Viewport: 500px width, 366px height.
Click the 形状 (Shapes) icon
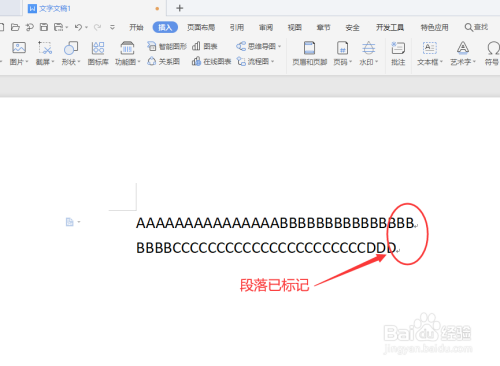(x=71, y=48)
